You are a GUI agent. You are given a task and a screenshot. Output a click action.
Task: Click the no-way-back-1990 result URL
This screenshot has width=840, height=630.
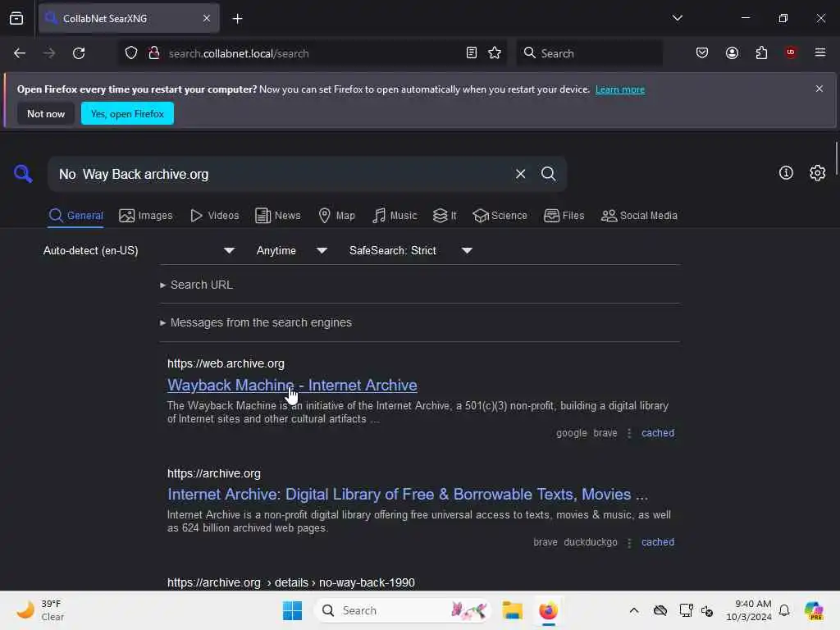tap(291, 582)
